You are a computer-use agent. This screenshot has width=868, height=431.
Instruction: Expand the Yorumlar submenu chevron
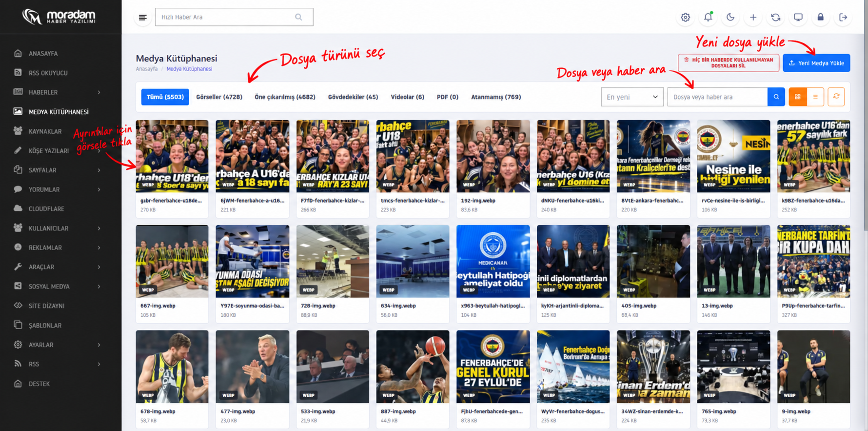coord(99,189)
